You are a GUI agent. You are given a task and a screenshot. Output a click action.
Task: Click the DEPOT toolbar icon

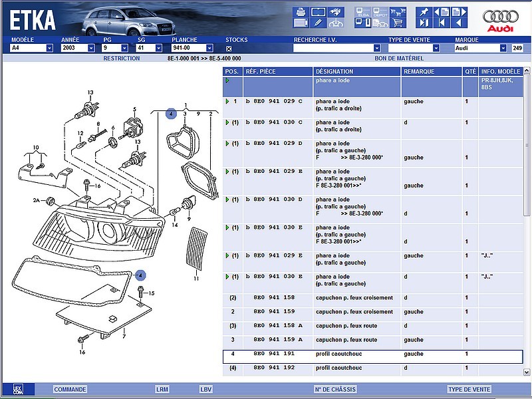[380, 12]
